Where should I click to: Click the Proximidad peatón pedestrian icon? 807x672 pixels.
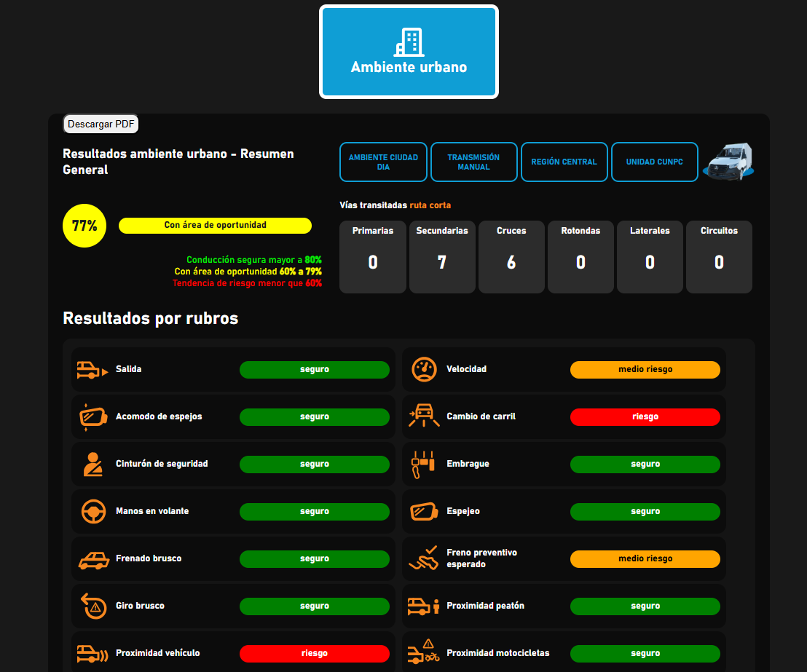click(x=423, y=606)
